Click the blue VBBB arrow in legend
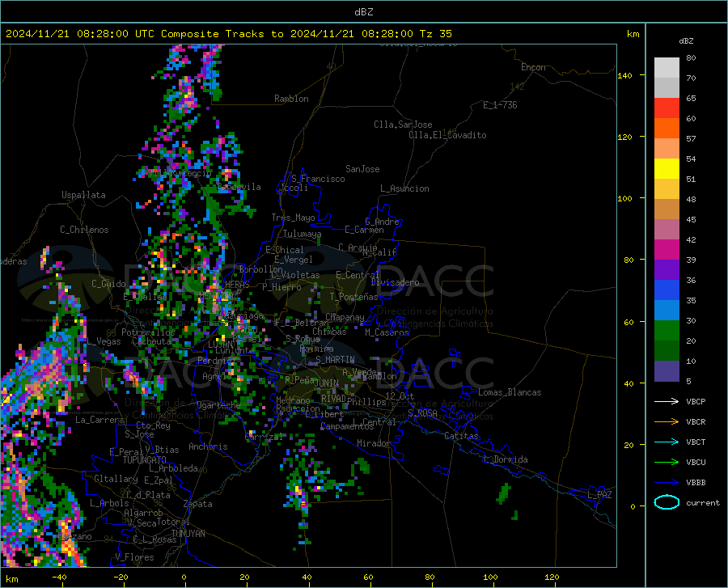 [667, 482]
